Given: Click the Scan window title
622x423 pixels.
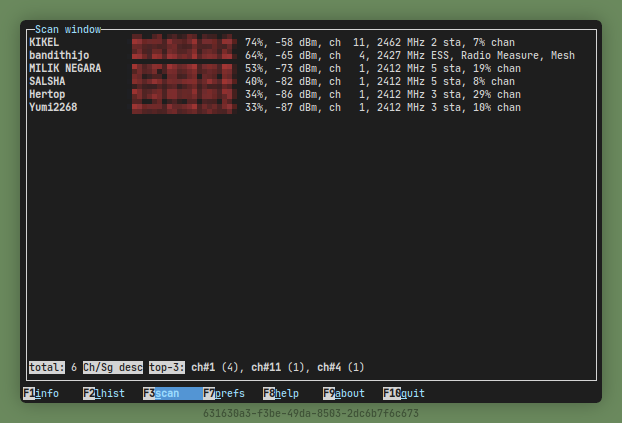Looking at the screenshot, I should point(68,30).
